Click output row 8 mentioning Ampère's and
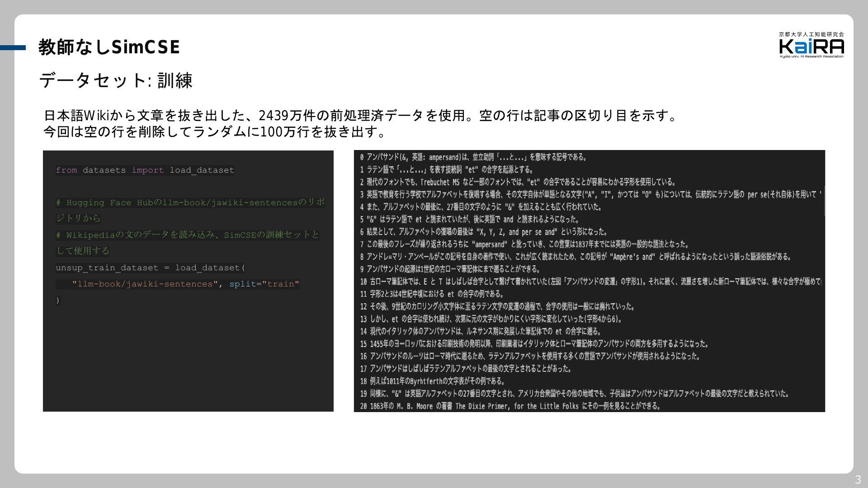Screen dimensions: 868x488 click(576, 257)
